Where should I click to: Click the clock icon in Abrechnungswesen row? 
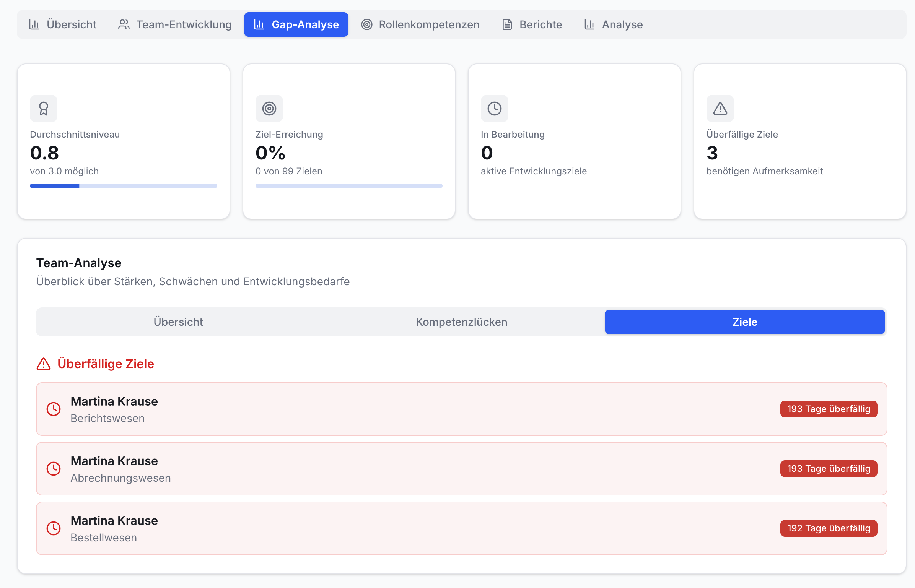pyautogui.click(x=54, y=469)
